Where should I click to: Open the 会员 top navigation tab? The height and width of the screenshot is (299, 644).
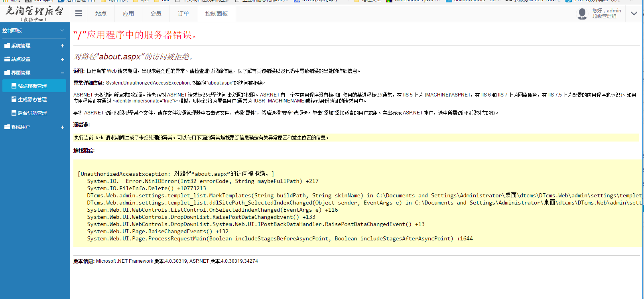pyautogui.click(x=156, y=14)
